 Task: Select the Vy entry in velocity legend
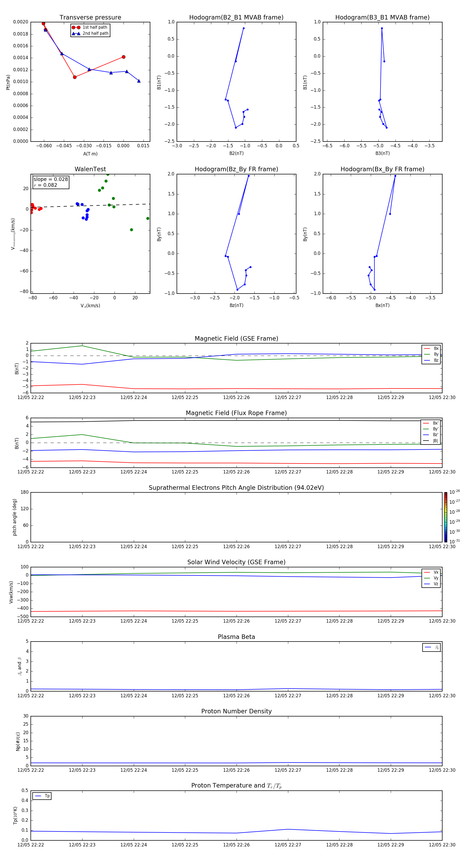click(431, 578)
